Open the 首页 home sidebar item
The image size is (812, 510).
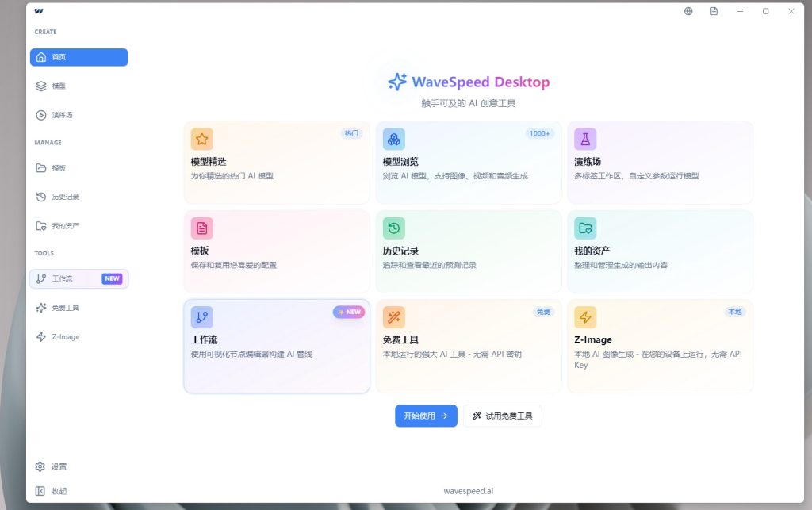click(x=79, y=57)
